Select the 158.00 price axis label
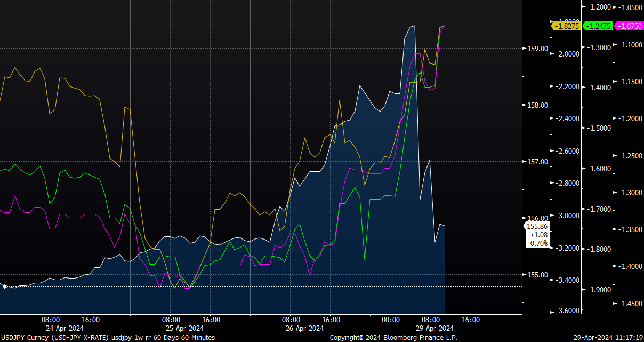 (x=537, y=105)
